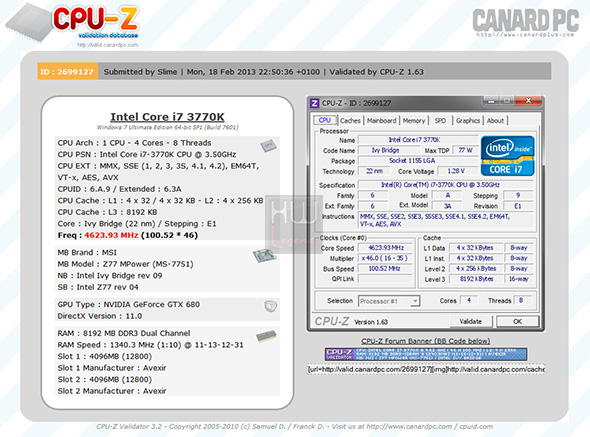Click the graphics card icon beside GPU Type

(x=270, y=306)
